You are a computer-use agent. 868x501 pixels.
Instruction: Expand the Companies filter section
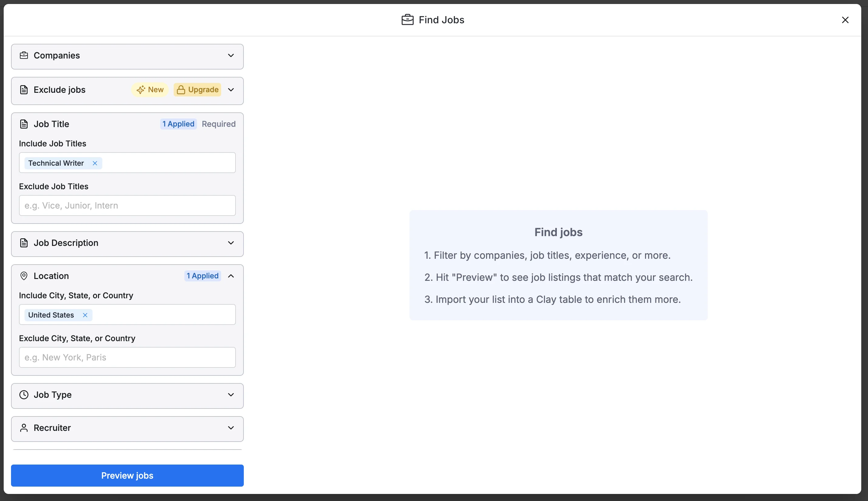(x=231, y=55)
